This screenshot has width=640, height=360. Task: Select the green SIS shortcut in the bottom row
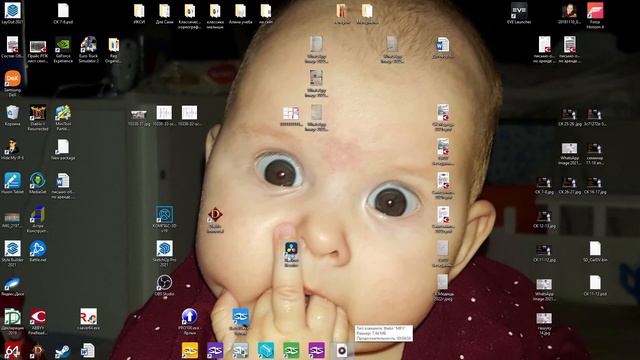291,351
